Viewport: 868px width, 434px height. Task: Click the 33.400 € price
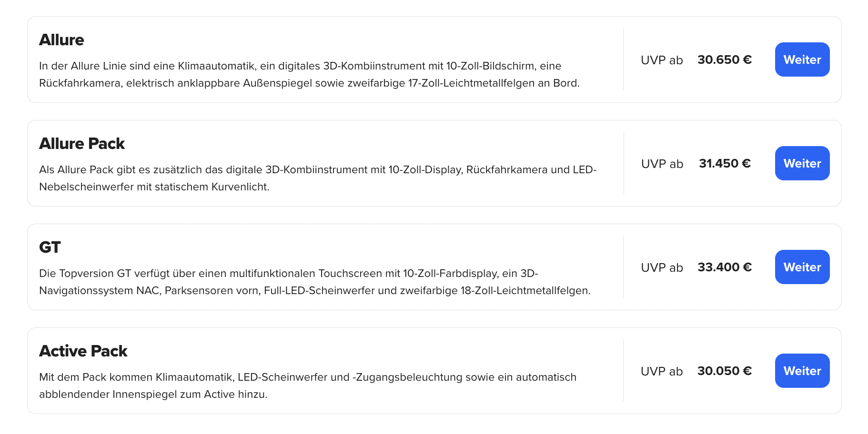725,267
